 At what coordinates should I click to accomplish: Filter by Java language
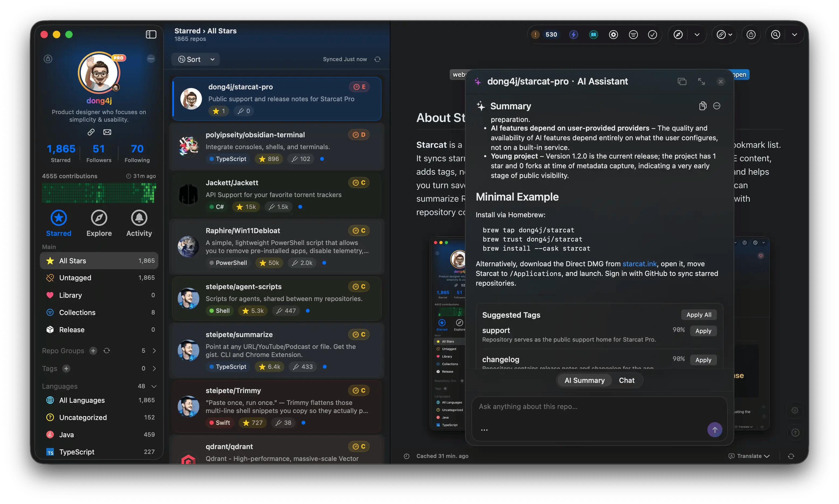pyautogui.click(x=99, y=435)
